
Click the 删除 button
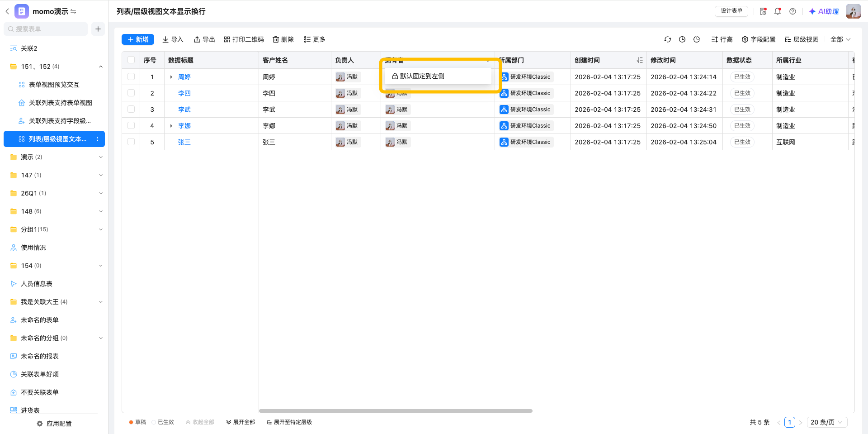click(x=283, y=39)
